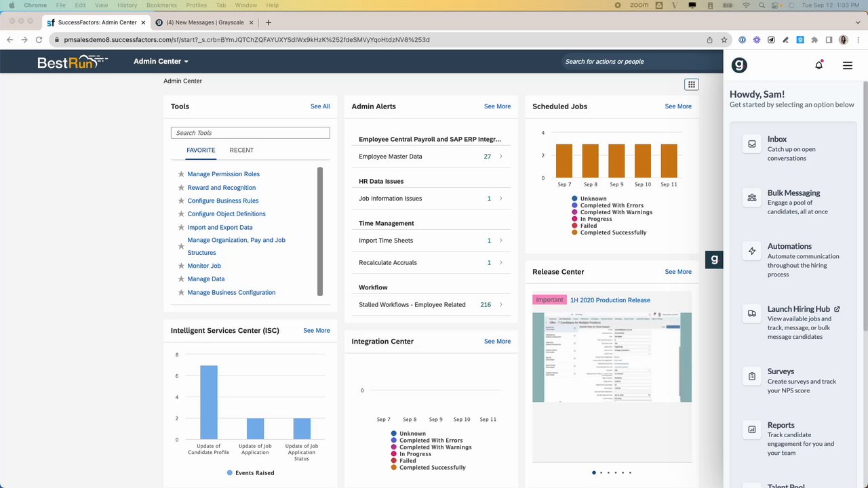Open the Chrome Bookmarks menu
This screenshot has height=488, width=868.
tap(161, 5)
